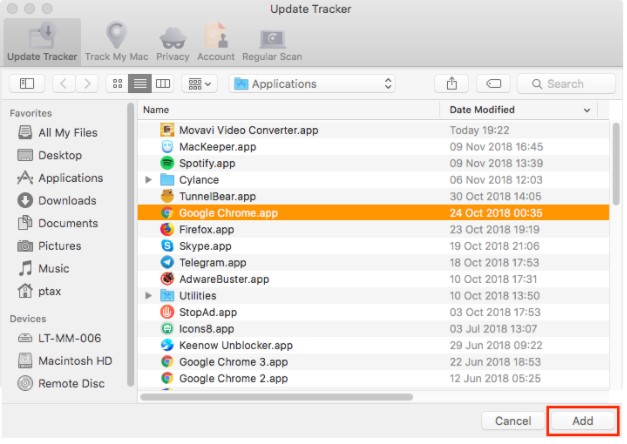
Task: Open Pictures in the sidebar
Action: pyautogui.click(x=49, y=246)
